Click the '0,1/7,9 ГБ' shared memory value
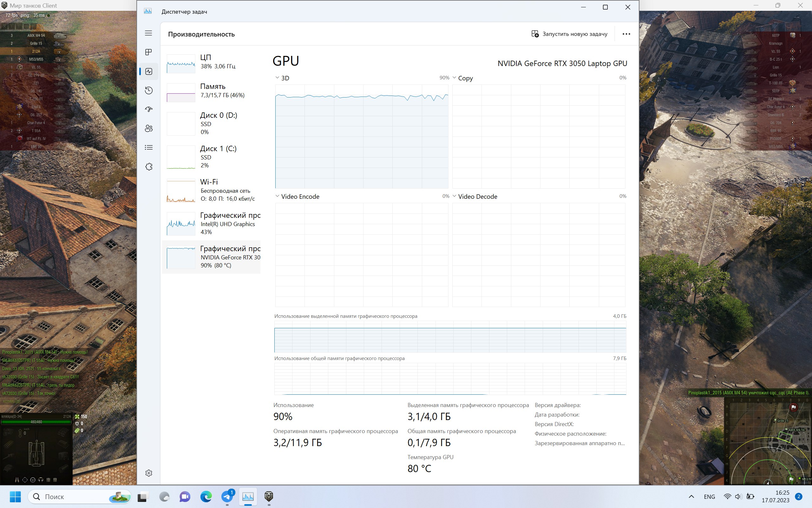Screen dimensions: 812x508 coord(429,443)
